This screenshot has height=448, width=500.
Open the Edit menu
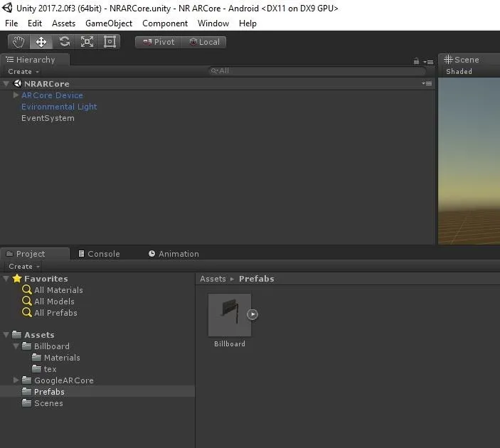(35, 23)
